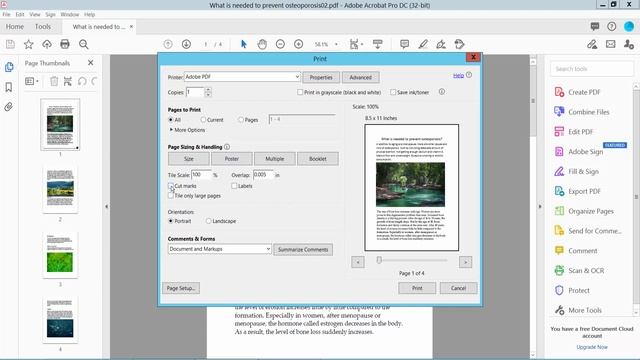Open the zoom percentage dropdown arrow
Screen dimensions: 640x360
tap(336, 44)
